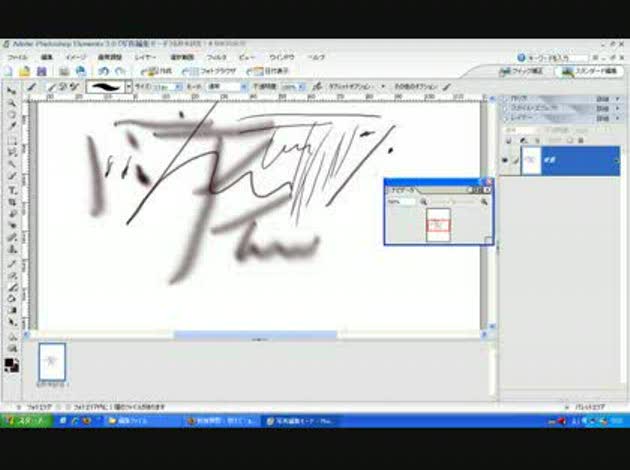Select the Type tool
The height and width of the screenshot is (470, 630).
12,190
